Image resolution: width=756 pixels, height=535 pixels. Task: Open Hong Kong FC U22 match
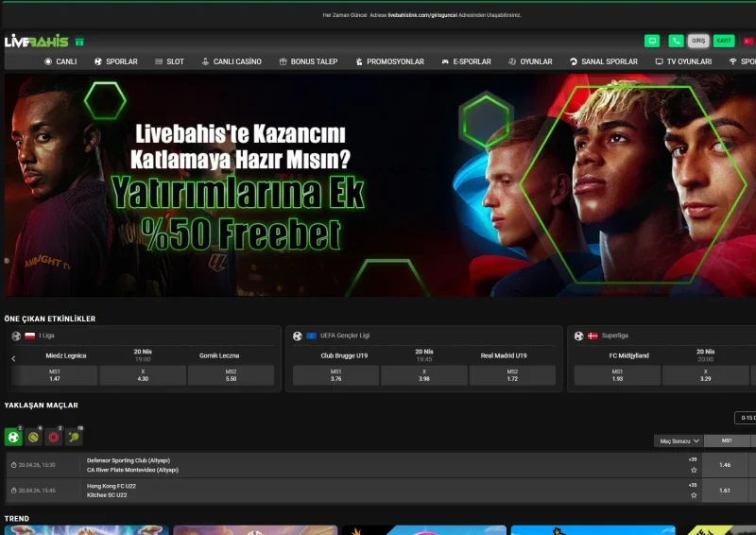click(x=112, y=486)
